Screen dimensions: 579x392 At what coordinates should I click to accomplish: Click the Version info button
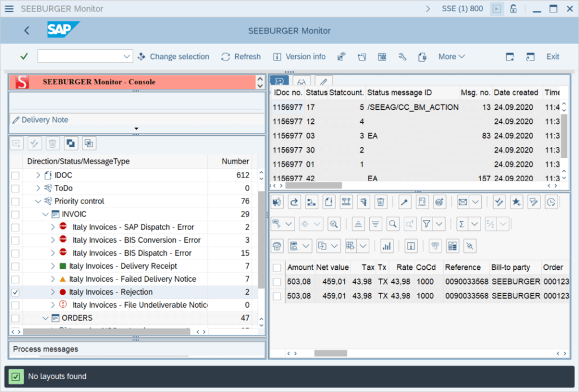[299, 57]
